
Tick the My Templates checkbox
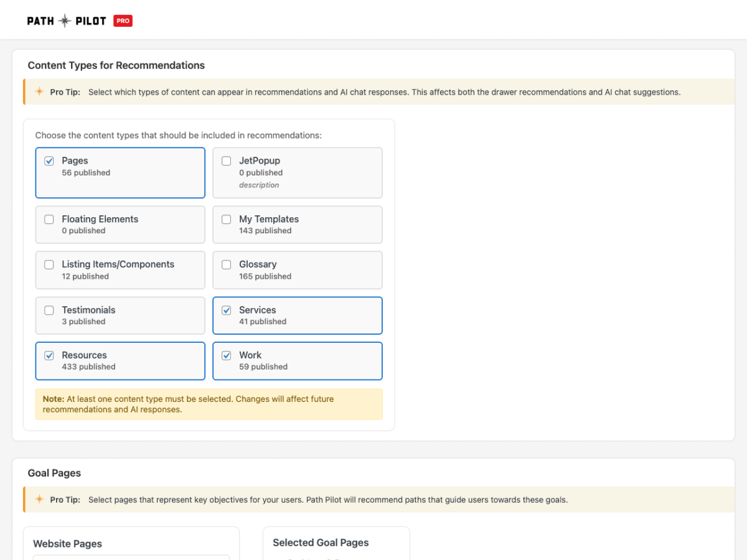(227, 219)
